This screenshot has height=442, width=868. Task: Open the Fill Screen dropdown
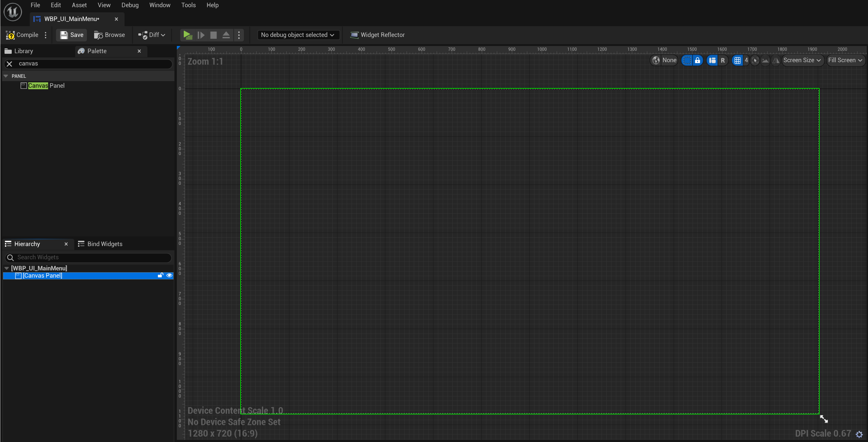845,60
